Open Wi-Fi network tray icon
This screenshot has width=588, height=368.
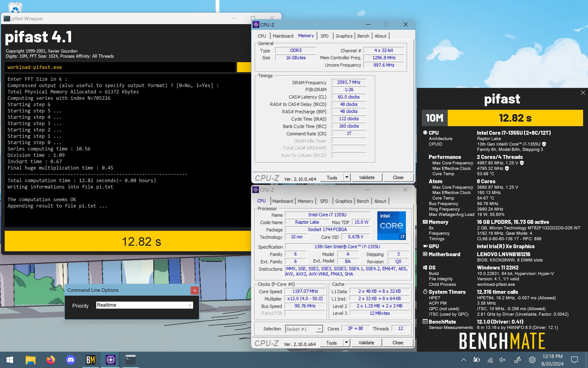[x=490, y=360]
